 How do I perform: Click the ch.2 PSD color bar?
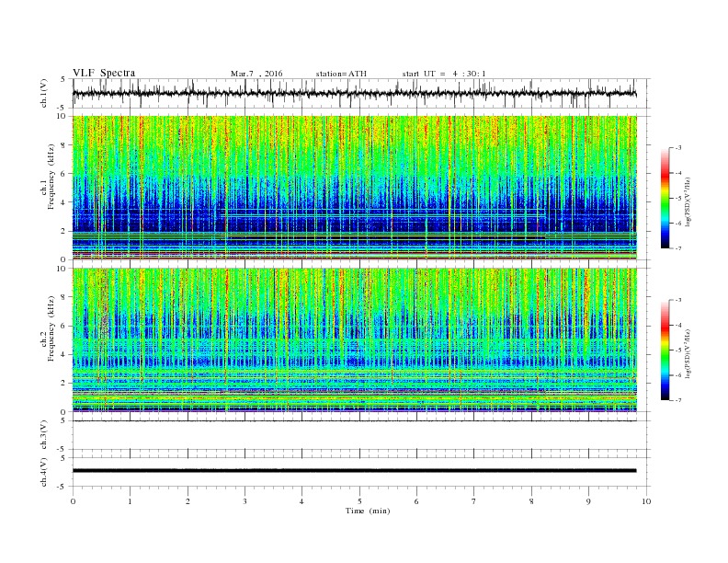point(665,350)
